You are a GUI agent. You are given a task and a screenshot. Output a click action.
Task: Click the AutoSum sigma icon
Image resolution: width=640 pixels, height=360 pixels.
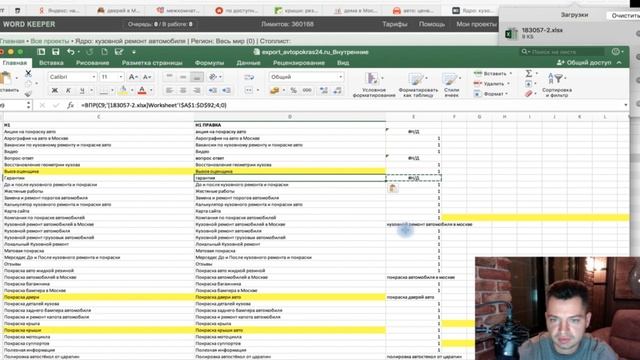(x=529, y=73)
